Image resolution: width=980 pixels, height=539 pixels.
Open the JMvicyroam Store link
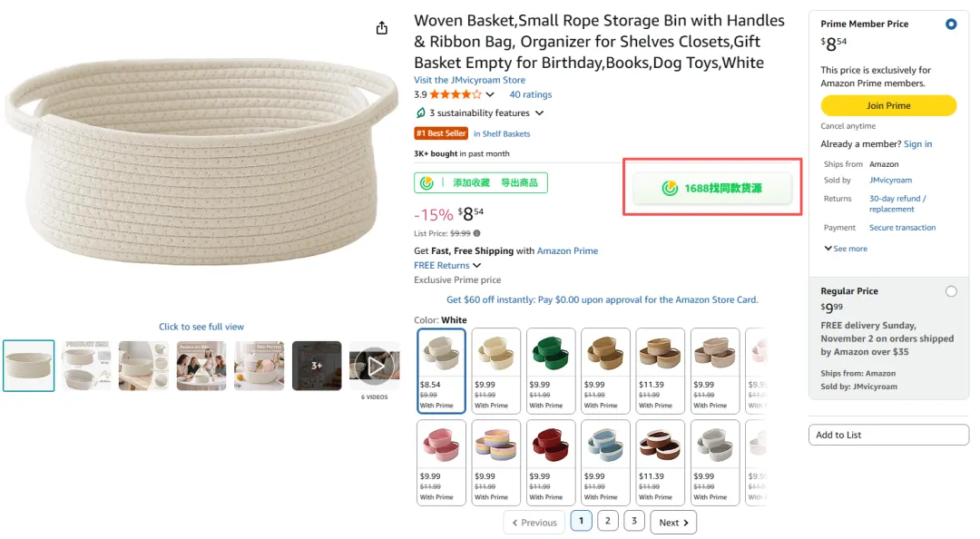469,80
